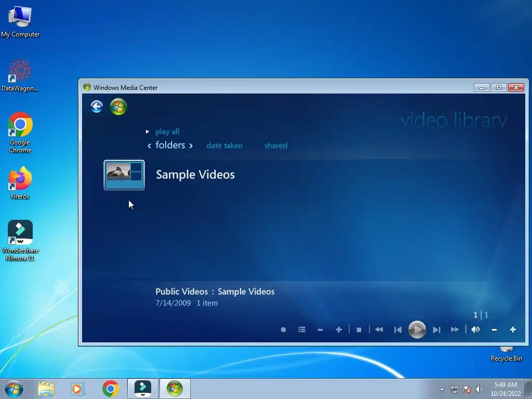
Task: Show hidden tray icons arrow
Action: 442,389
